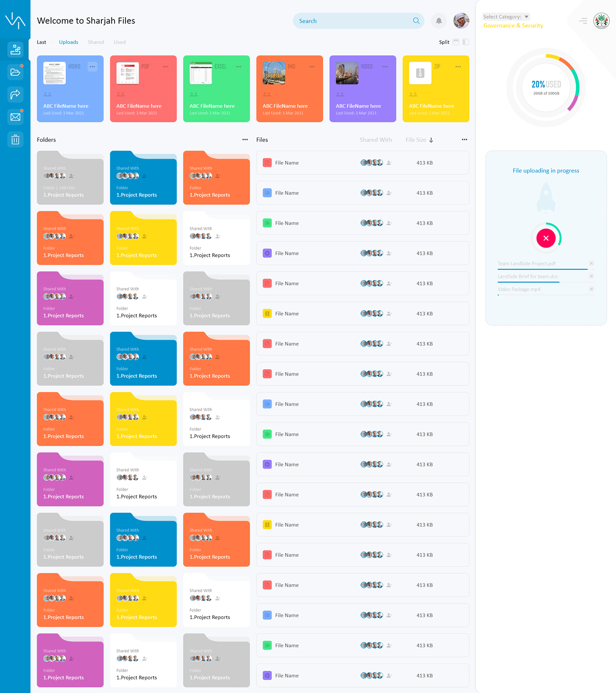Screen dimensions: 616x693
Task: Switch to horizontal split view toggle
Action: pos(456,42)
